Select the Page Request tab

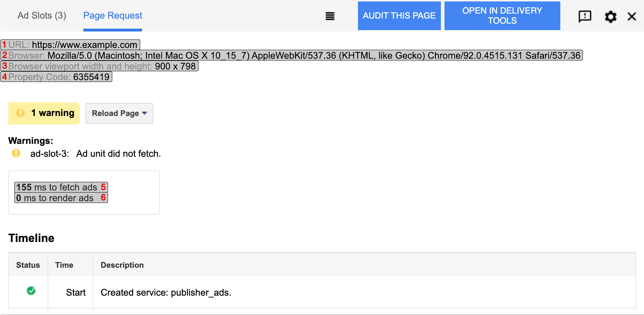point(113,16)
